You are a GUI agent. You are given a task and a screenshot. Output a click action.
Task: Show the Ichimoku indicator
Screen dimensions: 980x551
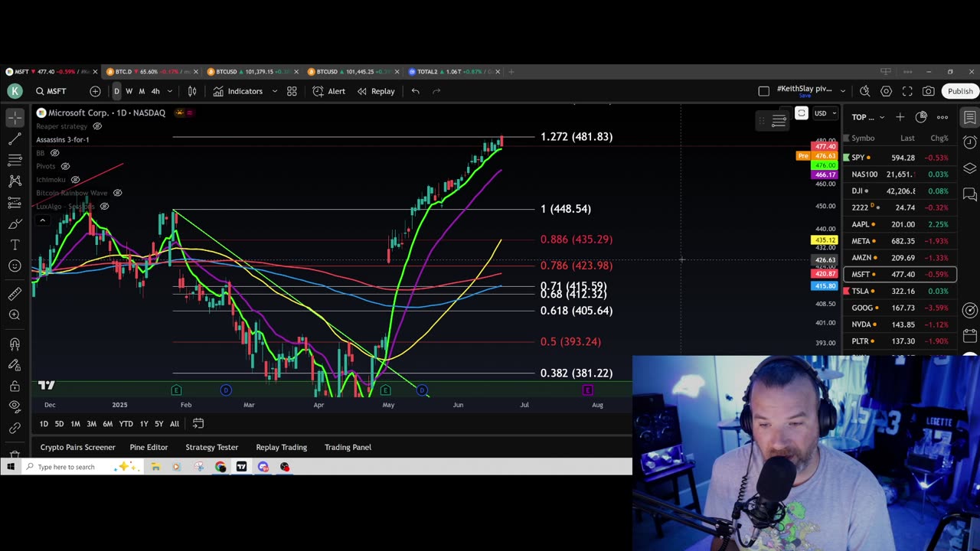(x=75, y=179)
